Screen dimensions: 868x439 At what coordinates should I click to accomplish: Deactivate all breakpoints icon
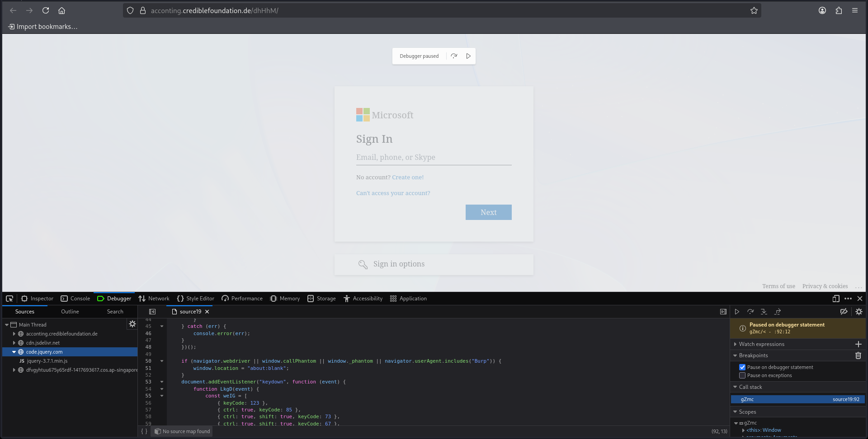coord(844,312)
